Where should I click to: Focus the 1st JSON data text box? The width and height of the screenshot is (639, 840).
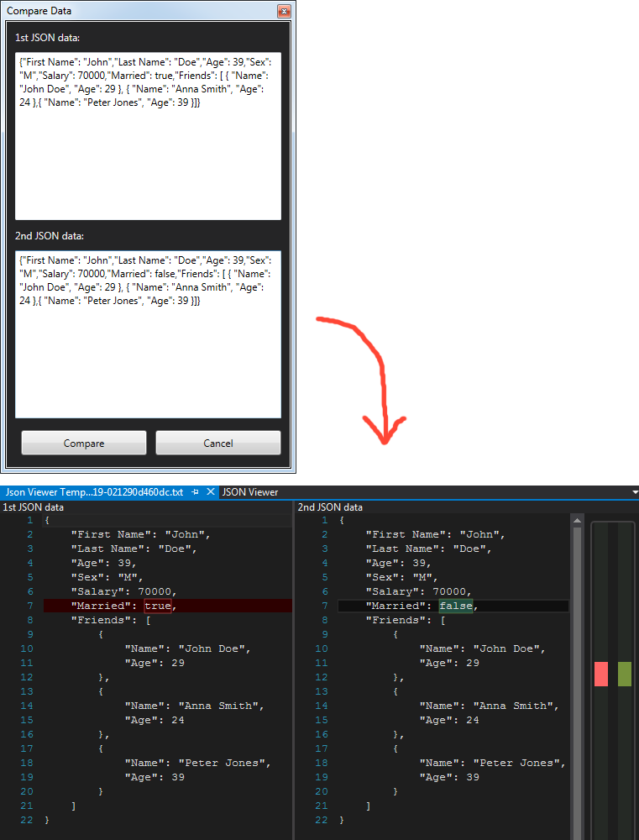[x=148, y=136]
